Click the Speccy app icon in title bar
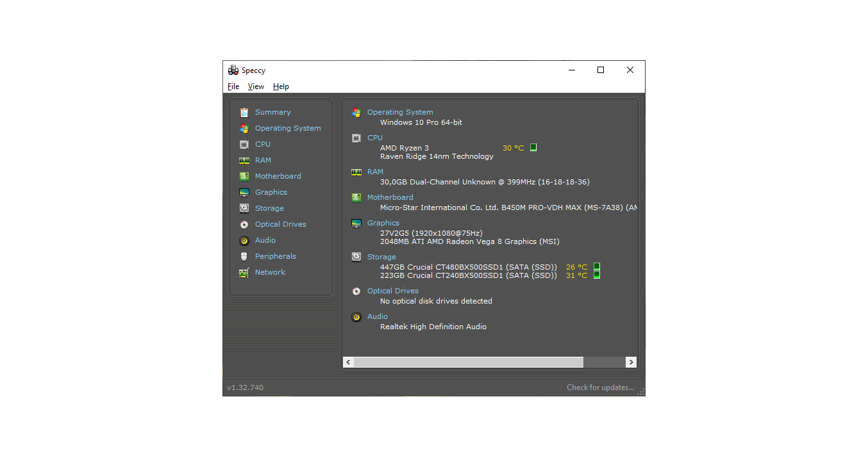Image resolution: width=868 pixels, height=456 pixels. point(233,70)
